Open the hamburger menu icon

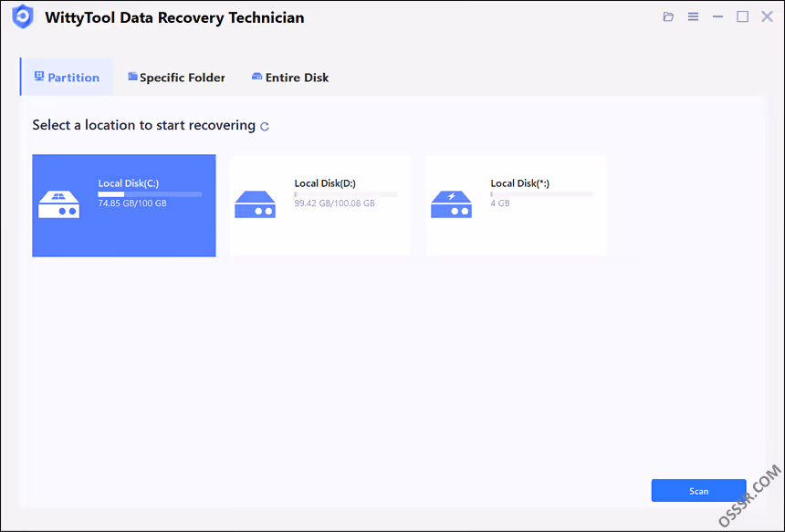[x=693, y=17]
